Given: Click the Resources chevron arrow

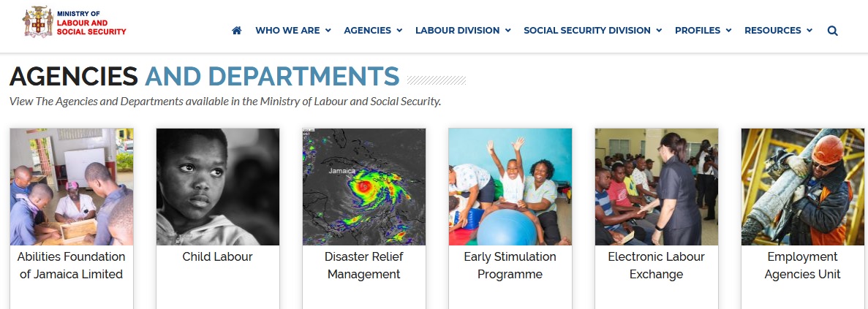Looking at the screenshot, I should pyautogui.click(x=809, y=31).
